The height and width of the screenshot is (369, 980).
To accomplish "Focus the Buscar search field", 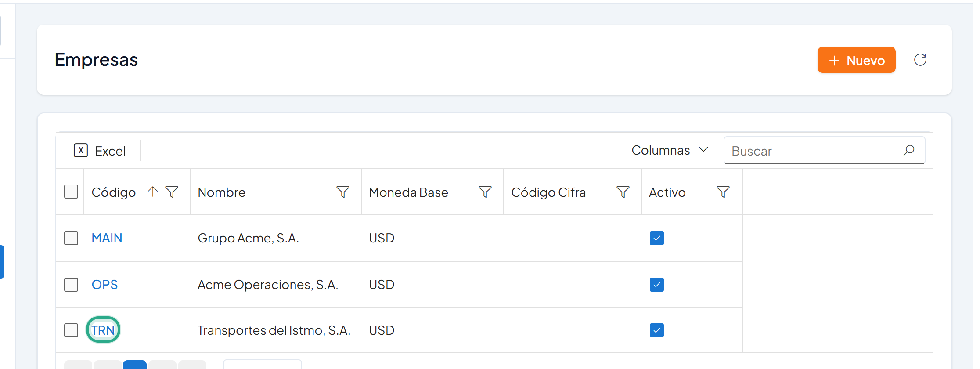I will click(824, 151).
